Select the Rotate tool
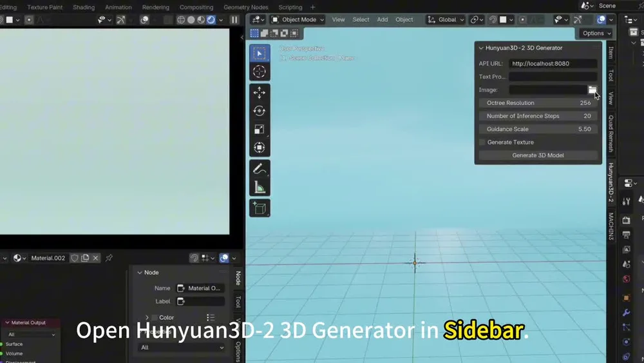Screen dimensions: 644x363 point(259,111)
